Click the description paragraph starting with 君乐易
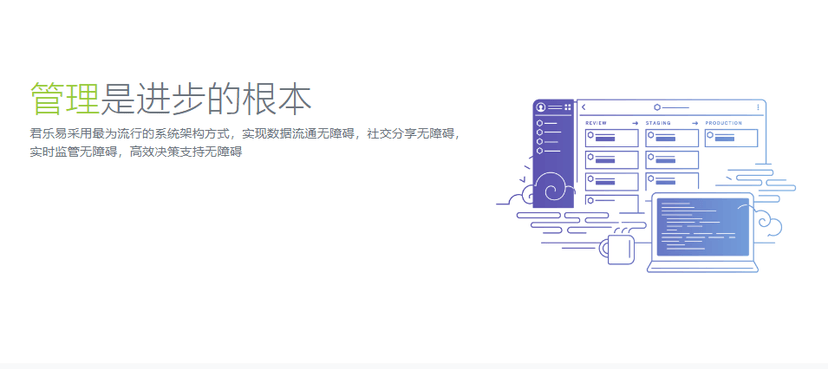Screen dimensions: 828x369 pyautogui.click(x=246, y=143)
